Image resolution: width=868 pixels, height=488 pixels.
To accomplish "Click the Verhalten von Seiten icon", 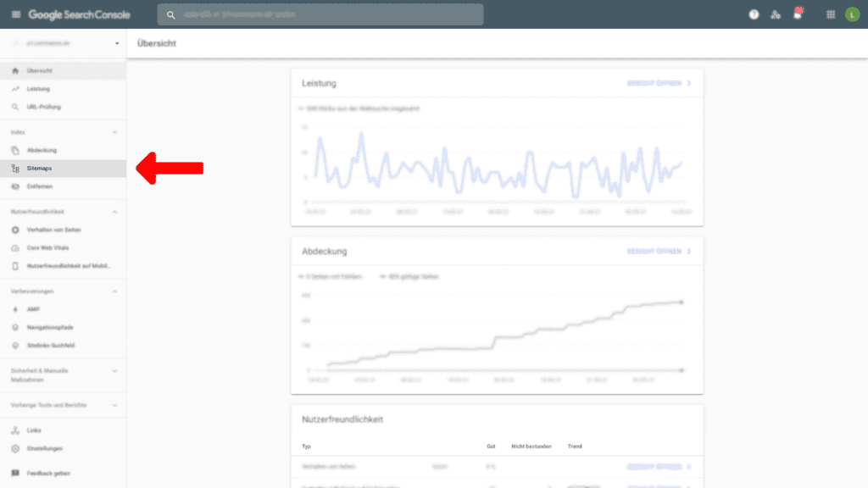I will click(15, 230).
